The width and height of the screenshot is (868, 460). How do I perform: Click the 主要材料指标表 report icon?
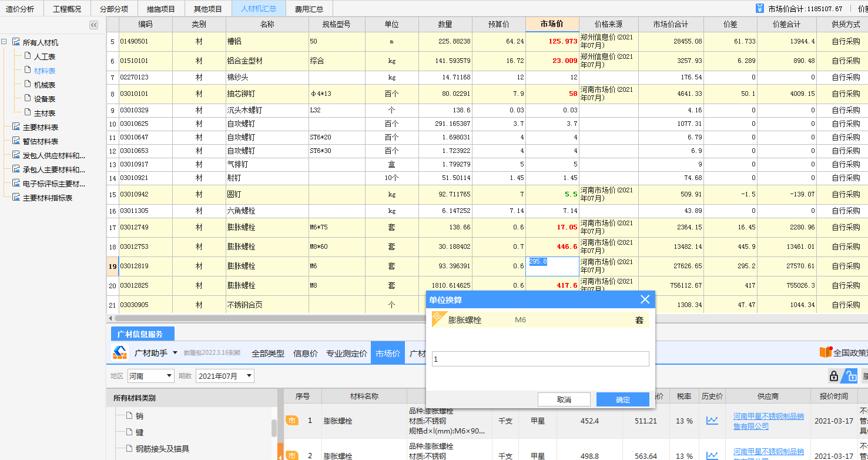(16, 198)
